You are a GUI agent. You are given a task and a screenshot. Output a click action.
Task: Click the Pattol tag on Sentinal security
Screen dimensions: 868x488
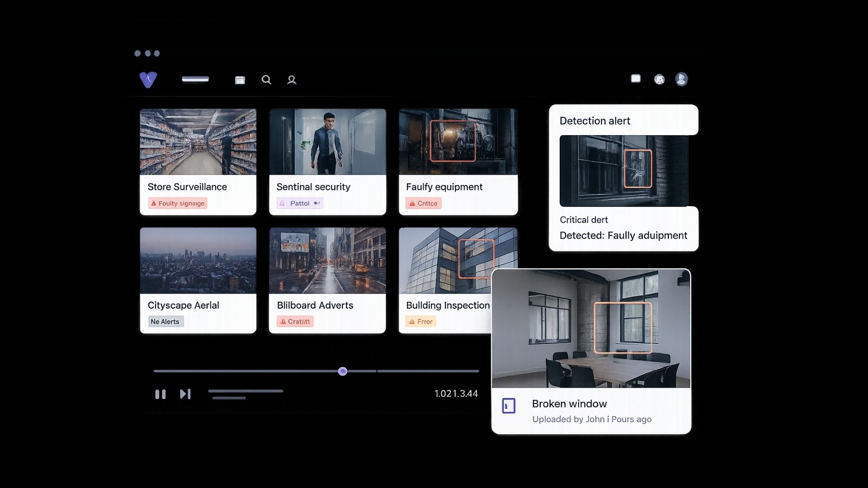tap(300, 203)
